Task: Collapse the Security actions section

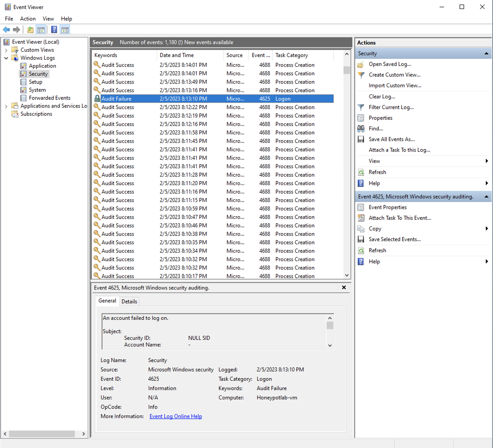Action: [486, 54]
